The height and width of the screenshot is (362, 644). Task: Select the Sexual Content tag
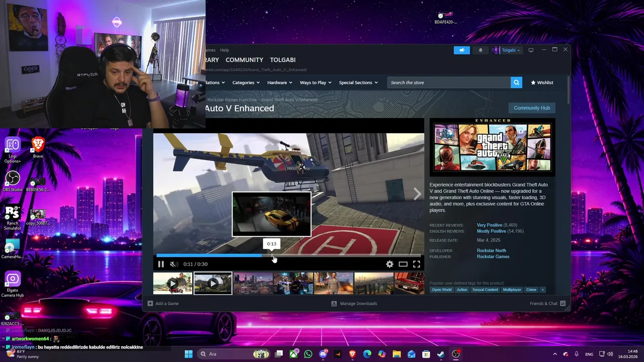tap(485, 290)
